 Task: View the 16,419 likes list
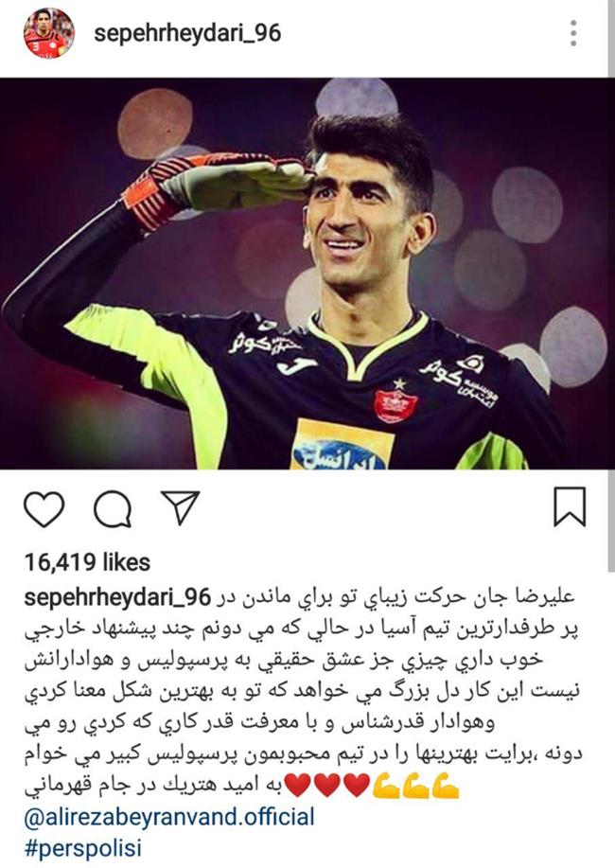[87, 562]
